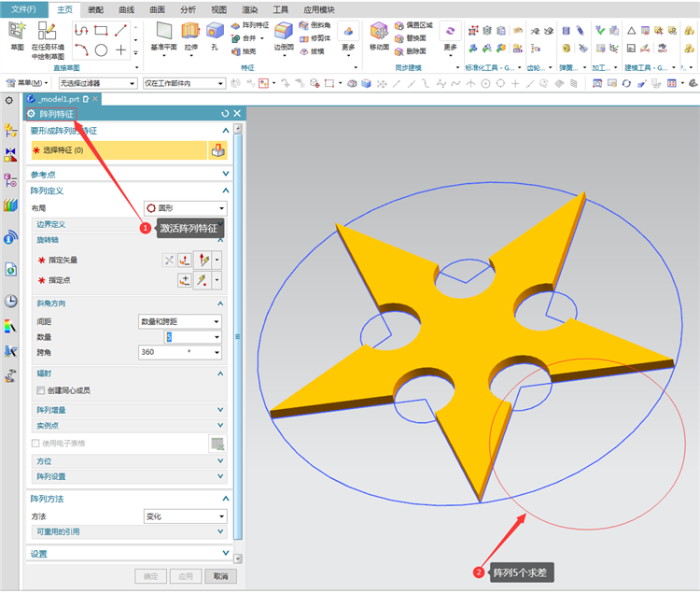
Task: Open the 布局 圆形 layout dropdown
Action: [x=186, y=208]
